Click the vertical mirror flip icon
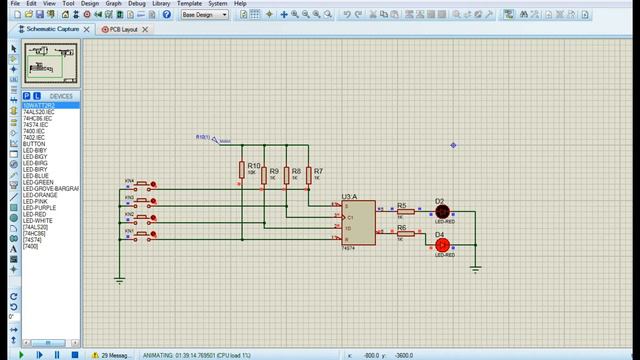This screenshot has height=360, width=640. (x=13, y=340)
